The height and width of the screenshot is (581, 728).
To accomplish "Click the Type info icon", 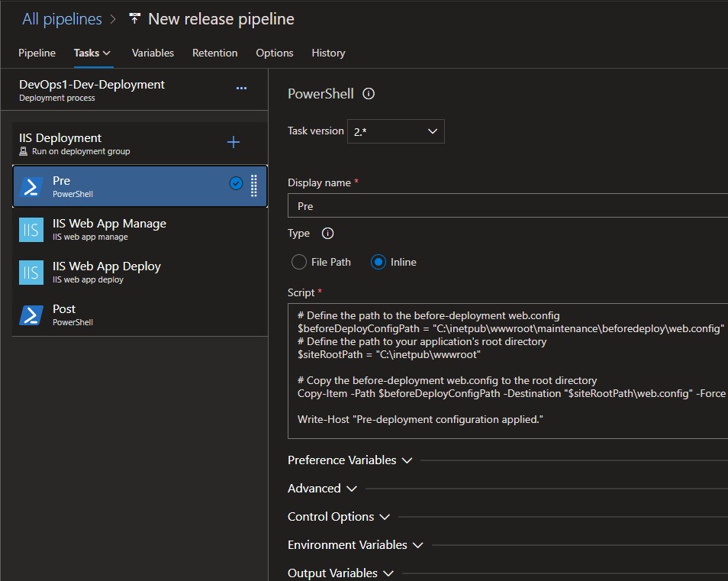I will click(x=328, y=233).
